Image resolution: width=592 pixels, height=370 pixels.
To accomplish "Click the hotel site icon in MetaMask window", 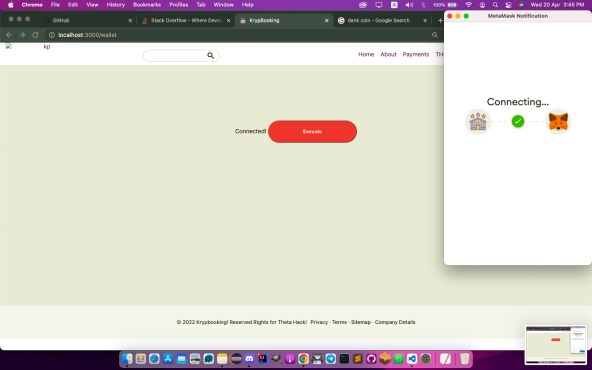I will click(x=478, y=122).
